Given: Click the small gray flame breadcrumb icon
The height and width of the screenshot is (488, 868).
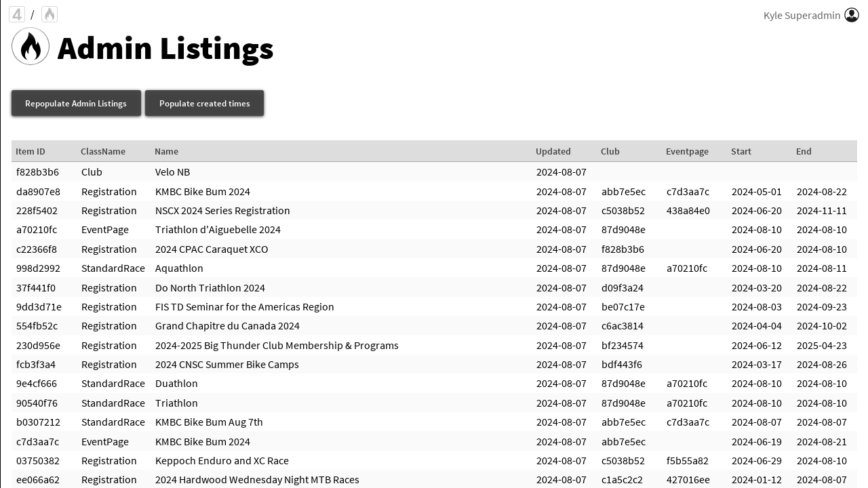Looking at the screenshot, I should coord(50,14).
